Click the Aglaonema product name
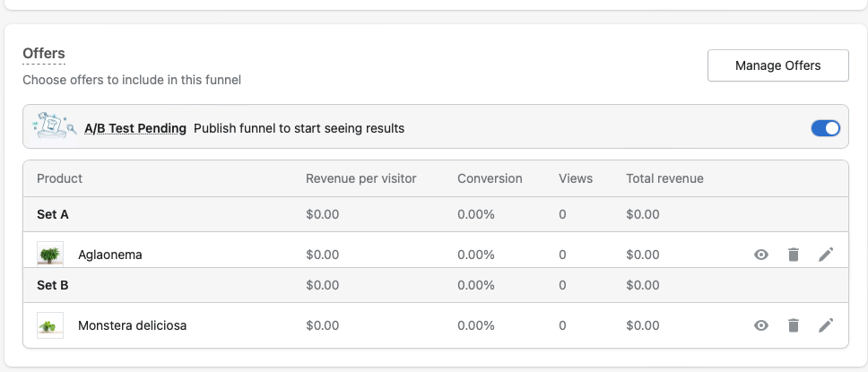868x372 pixels. pyautogui.click(x=110, y=255)
